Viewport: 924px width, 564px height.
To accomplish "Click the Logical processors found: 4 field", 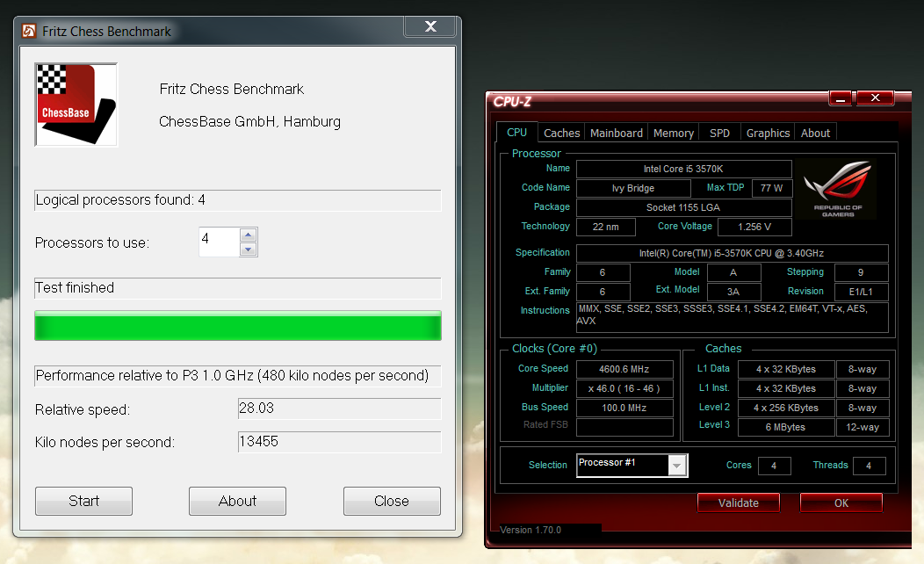I will click(x=237, y=200).
